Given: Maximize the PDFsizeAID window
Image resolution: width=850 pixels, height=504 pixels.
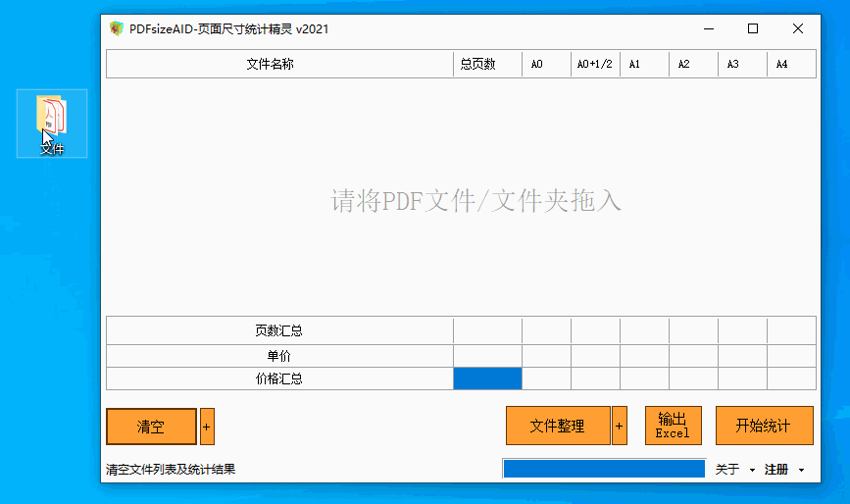Looking at the screenshot, I should tap(753, 28).
